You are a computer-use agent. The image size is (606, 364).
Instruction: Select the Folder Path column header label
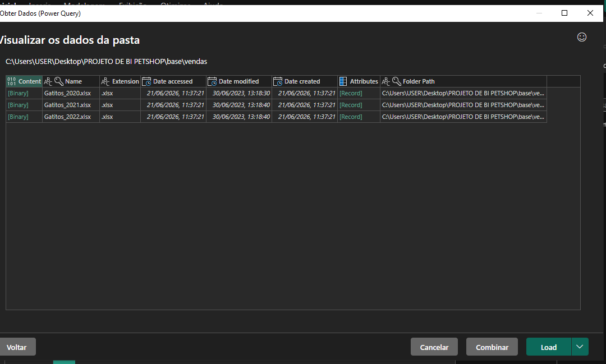(x=419, y=81)
